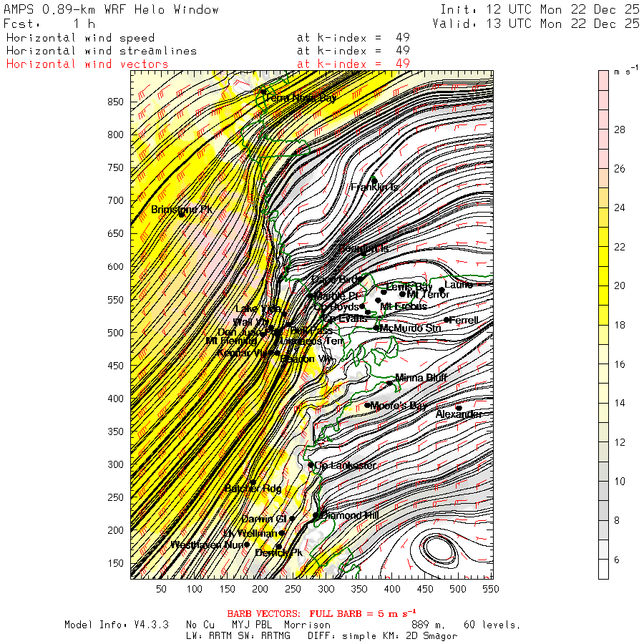
Task: Click the 150 tick on vertical axis
Action: 115,563
